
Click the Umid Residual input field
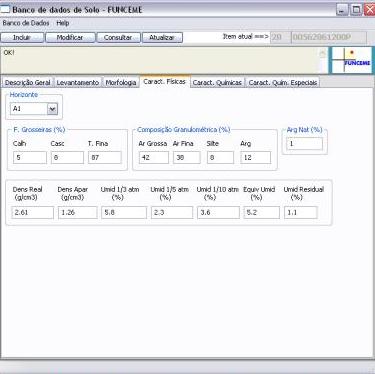(x=301, y=212)
